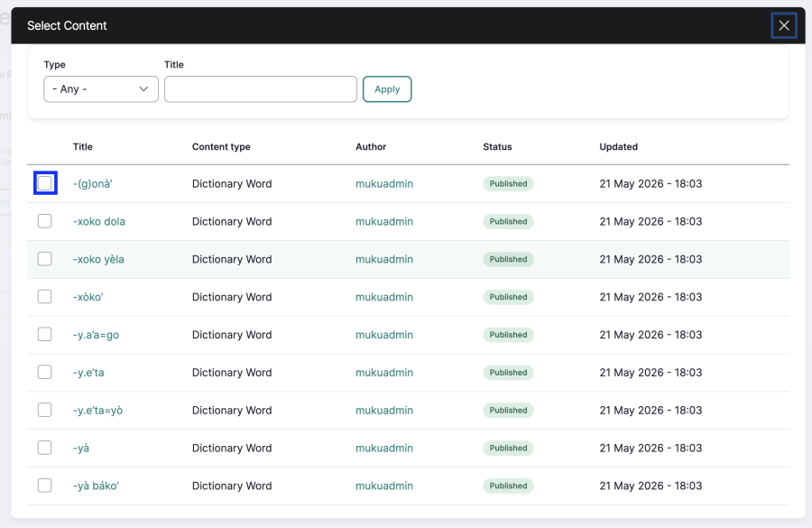Open the Type filter dropdown
This screenshot has height=528, width=812.
pos(101,89)
